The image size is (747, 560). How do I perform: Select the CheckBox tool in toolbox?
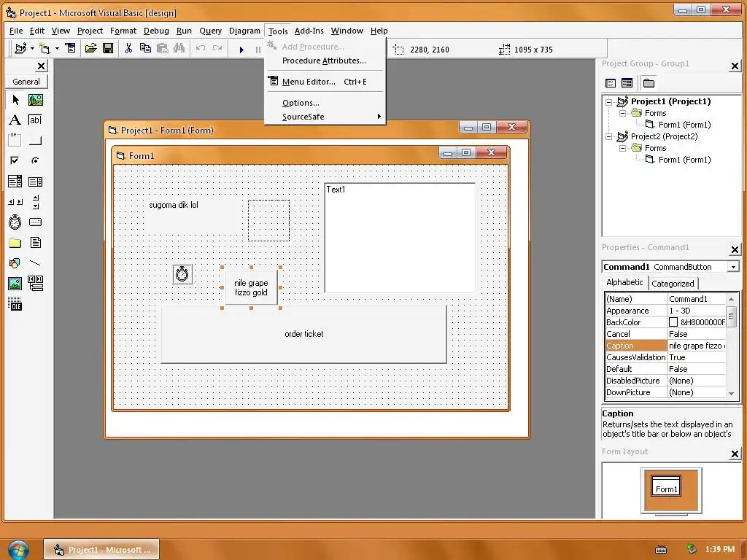pyautogui.click(x=15, y=160)
